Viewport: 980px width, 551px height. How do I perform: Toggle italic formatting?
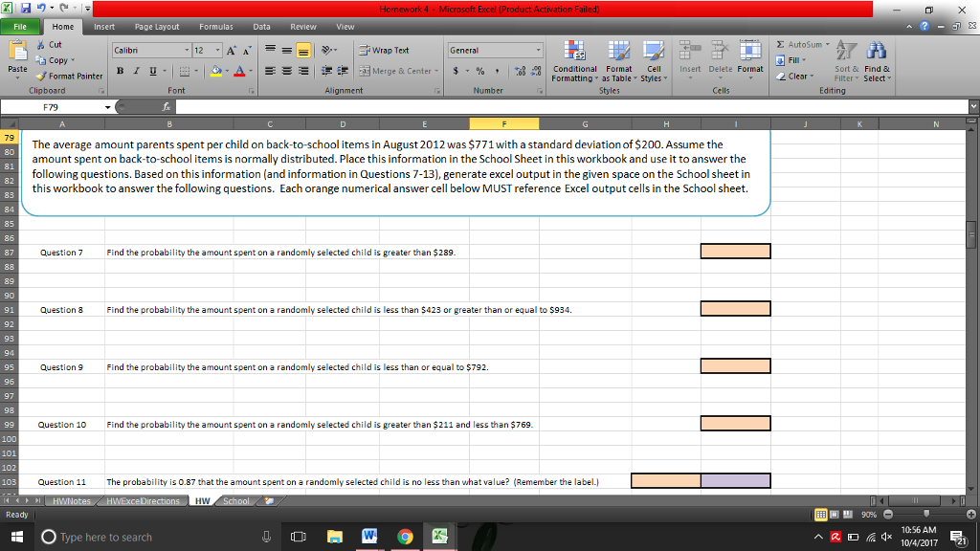[x=134, y=71]
